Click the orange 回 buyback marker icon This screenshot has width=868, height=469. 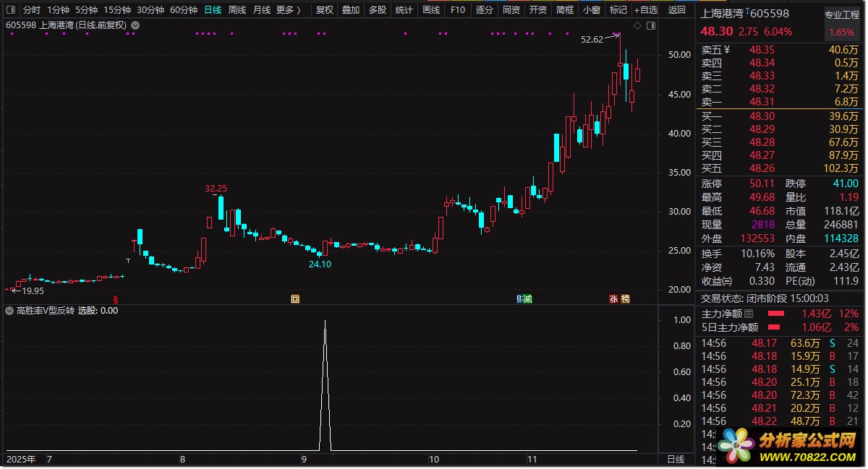(x=295, y=299)
